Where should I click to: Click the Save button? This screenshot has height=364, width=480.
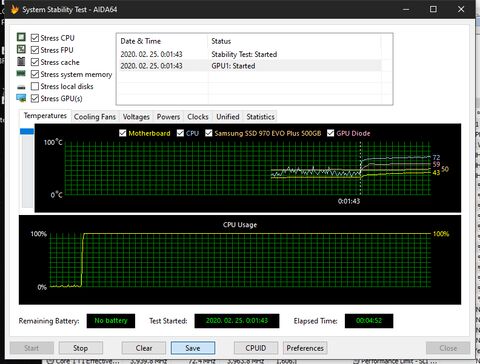click(x=193, y=348)
